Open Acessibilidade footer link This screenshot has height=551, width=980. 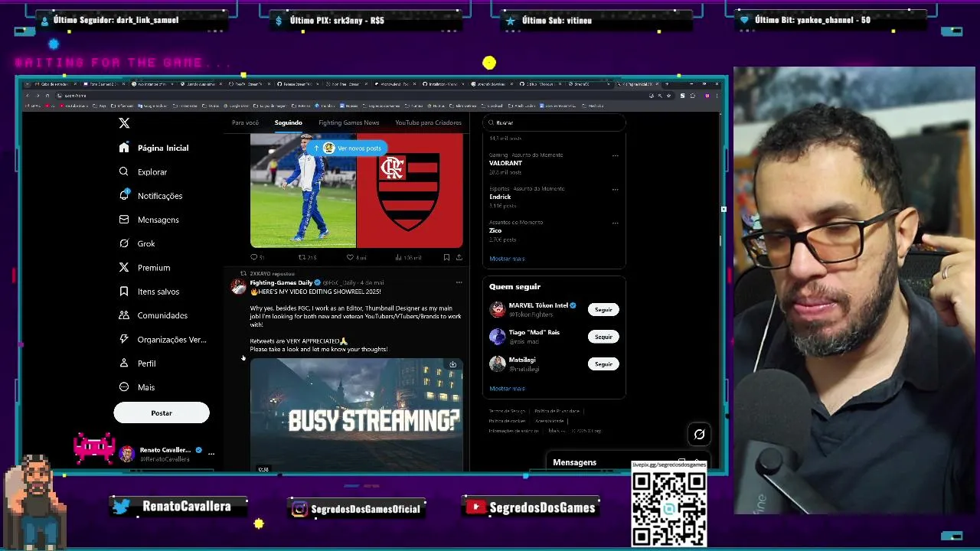550,421
